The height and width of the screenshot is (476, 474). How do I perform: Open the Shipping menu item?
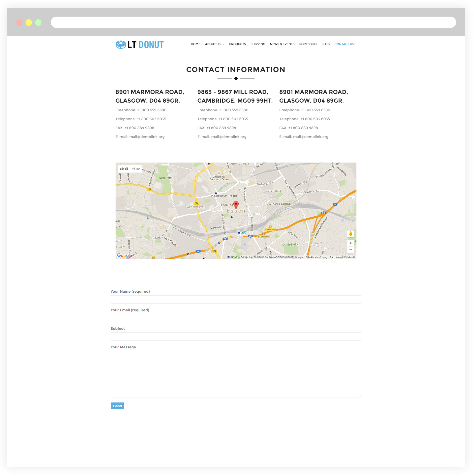(258, 44)
